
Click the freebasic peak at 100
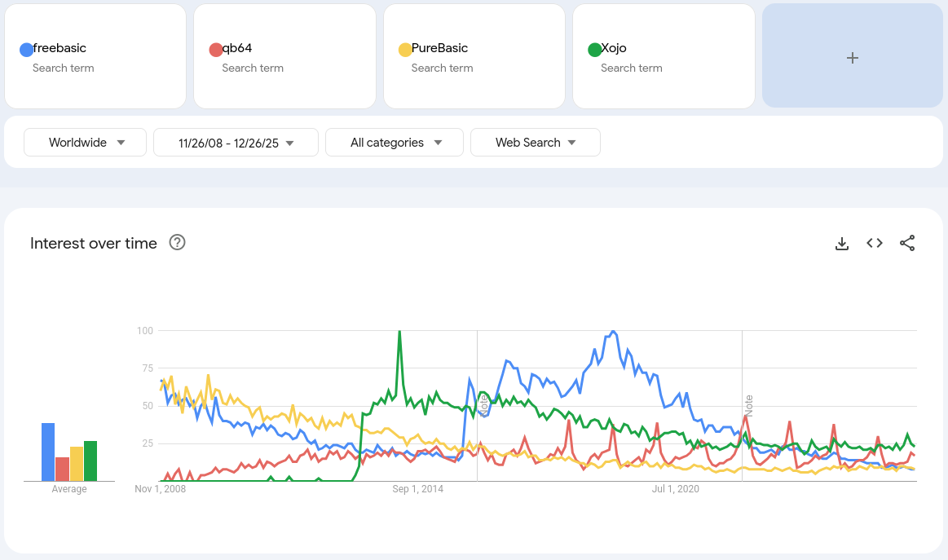(613, 332)
